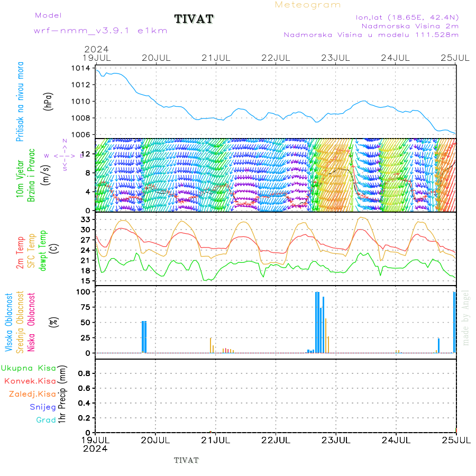Viewport: 476px width, 476px height.
Task: Click the 30 temperature tick value
Action: pos(86,230)
